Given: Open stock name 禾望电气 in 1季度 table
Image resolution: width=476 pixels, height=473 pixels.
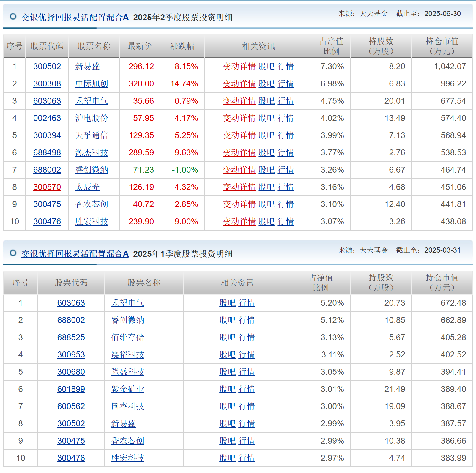Looking at the screenshot, I should (x=127, y=303).
